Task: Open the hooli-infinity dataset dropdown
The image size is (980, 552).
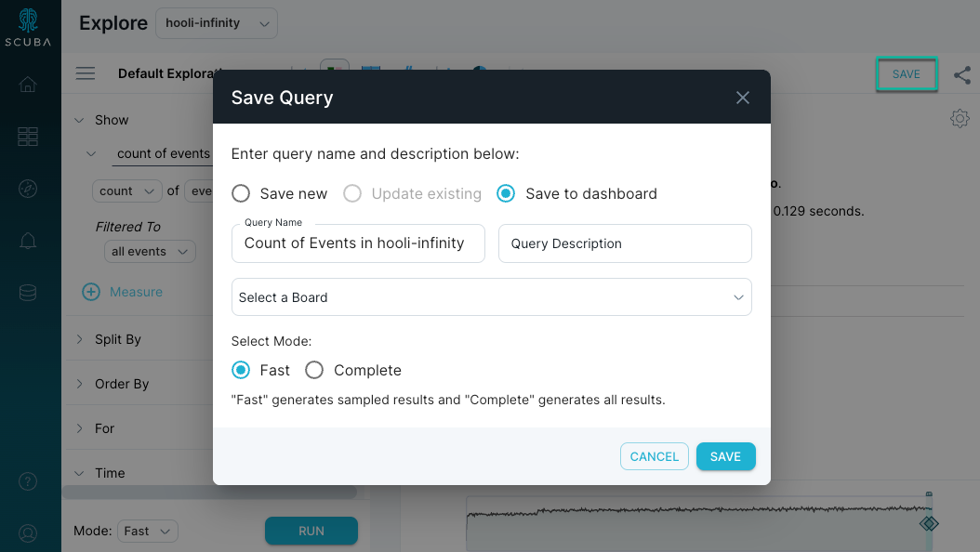Action: (216, 22)
